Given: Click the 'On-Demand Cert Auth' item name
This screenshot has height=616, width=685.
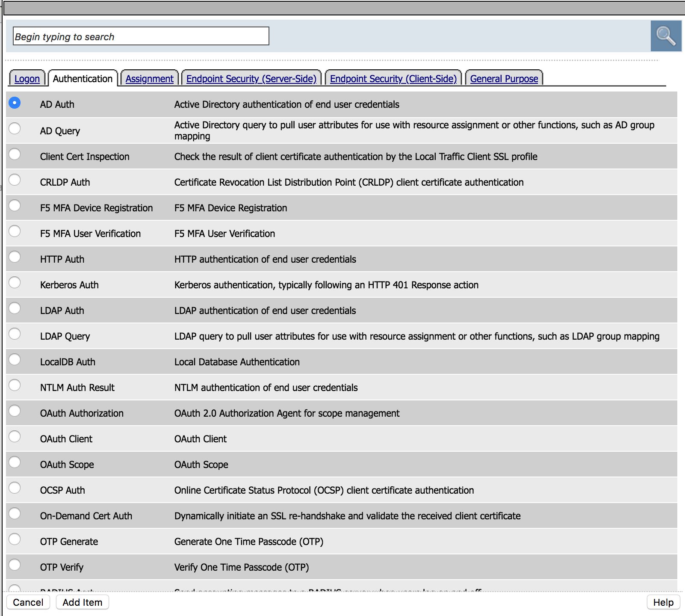Looking at the screenshot, I should 86,516.
